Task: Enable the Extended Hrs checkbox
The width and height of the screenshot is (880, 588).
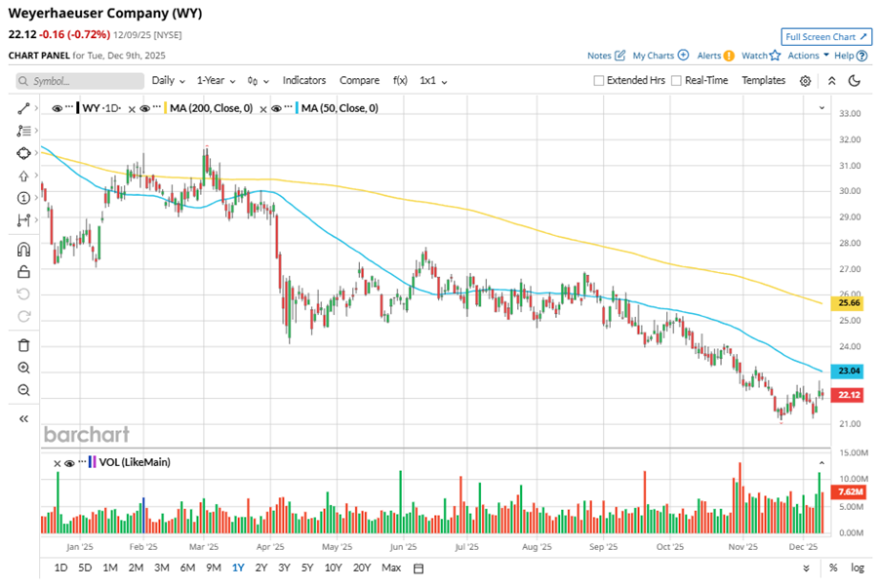Action: click(x=599, y=81)
